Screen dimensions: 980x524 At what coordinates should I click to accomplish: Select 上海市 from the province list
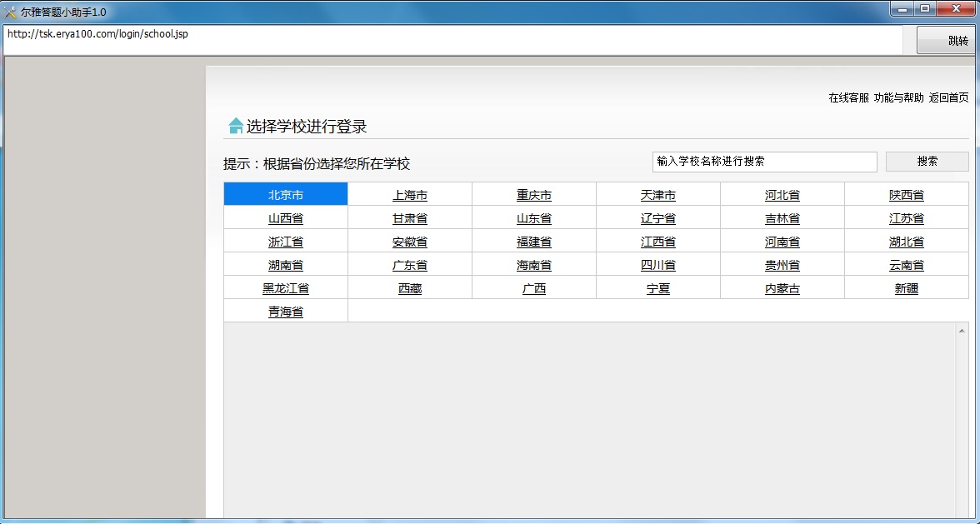pos(410,195)
